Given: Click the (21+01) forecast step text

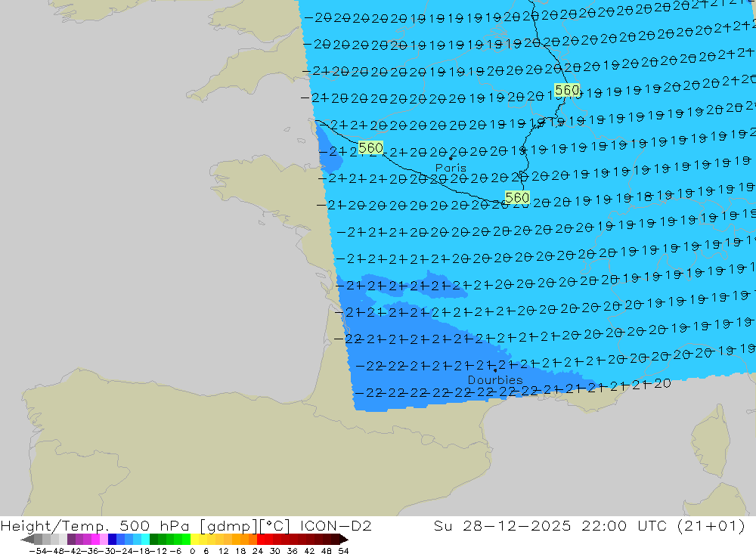Looking at the screenshot, I should click(711, 526).
